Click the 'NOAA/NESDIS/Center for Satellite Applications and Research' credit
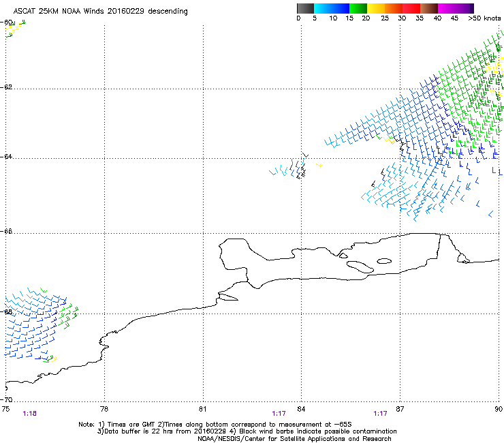This screenshot has height=443, width=504. pyautogui.click(x=294, y=439)
